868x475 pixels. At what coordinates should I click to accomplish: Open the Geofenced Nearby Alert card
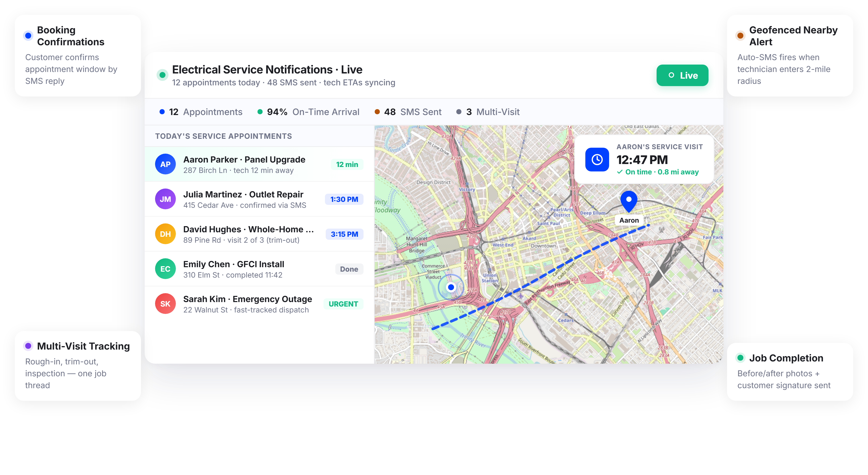tap(790, 56)
